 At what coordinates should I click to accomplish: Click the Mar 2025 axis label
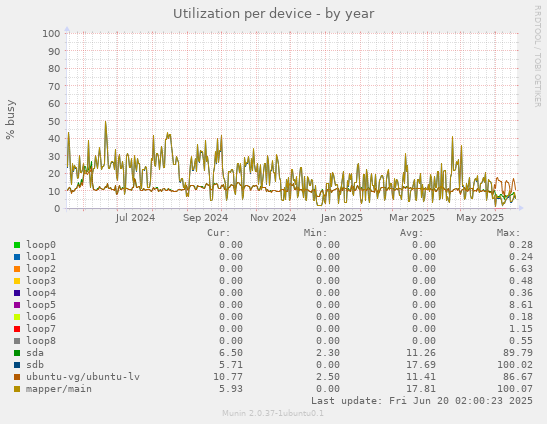pos(412,218)
